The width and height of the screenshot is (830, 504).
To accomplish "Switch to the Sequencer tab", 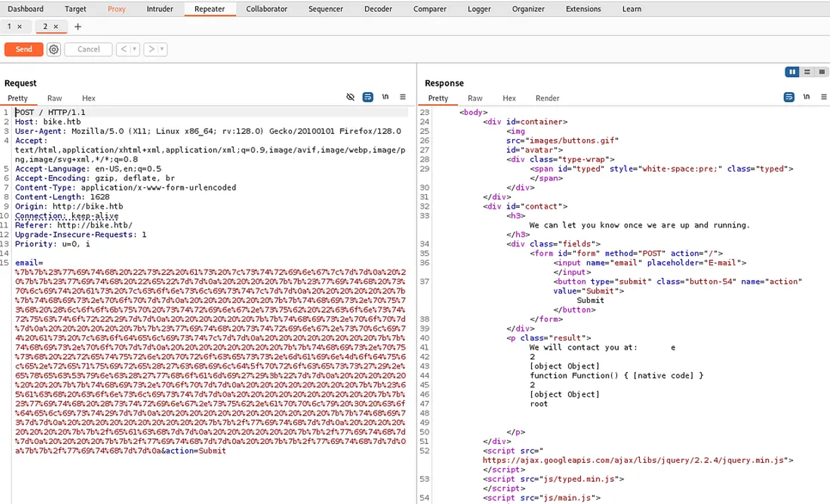I will (x=326, y=9).
